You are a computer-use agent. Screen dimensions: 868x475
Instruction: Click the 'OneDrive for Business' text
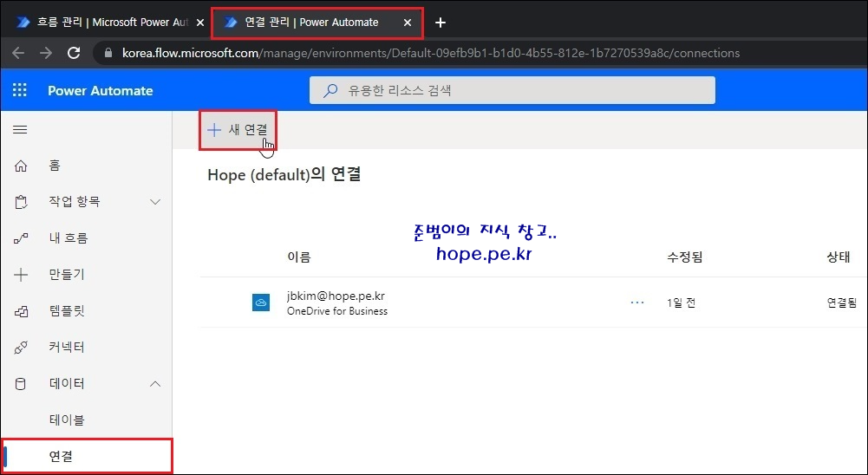tap(337, 311)
